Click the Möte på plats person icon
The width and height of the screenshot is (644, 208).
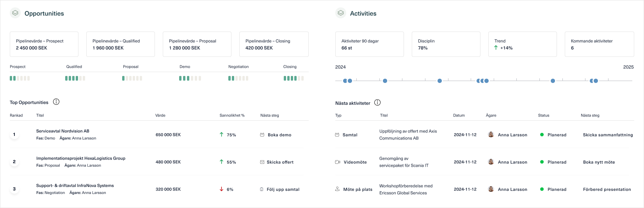(x=338, y=189)
